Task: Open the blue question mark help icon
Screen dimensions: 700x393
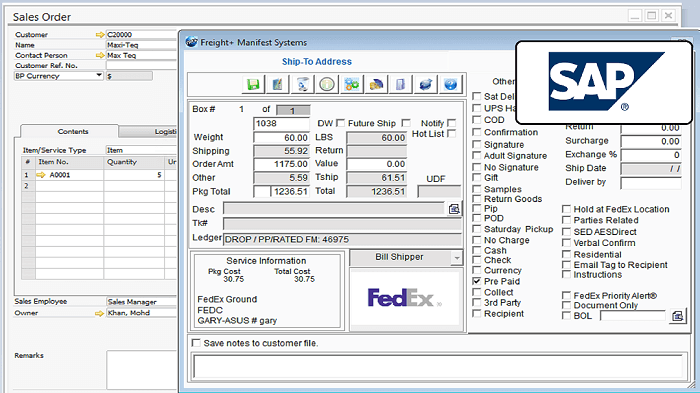Action: click(x=450, y=84)
